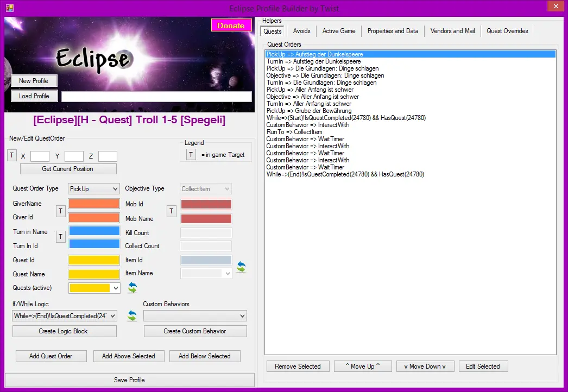Click the T target button for Mob Id

pyautogui.click(x=172, y=211)
